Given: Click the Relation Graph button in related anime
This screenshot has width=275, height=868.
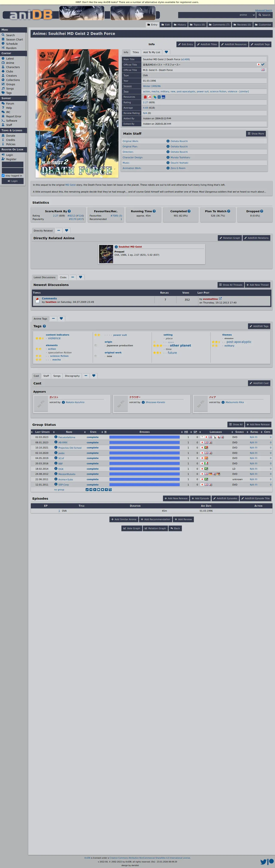Looking at the screenshot, I should 230,238.
